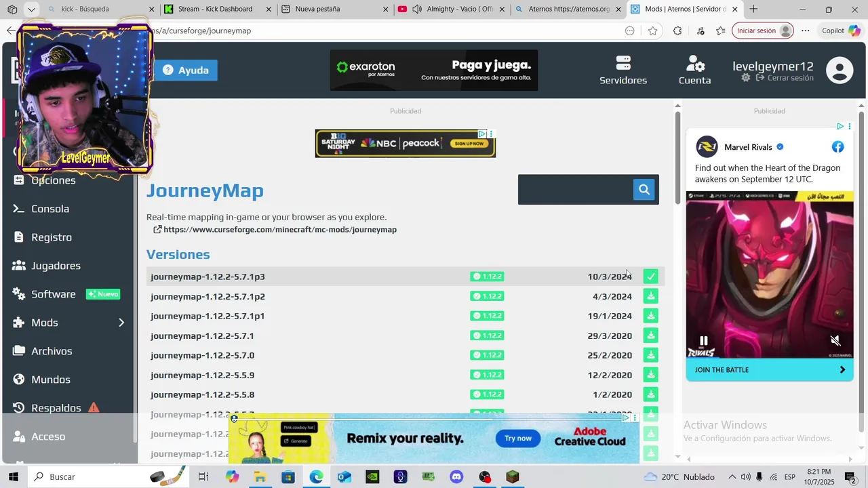
Task: Open Task View on taskbar
Action: pos(203,477)
